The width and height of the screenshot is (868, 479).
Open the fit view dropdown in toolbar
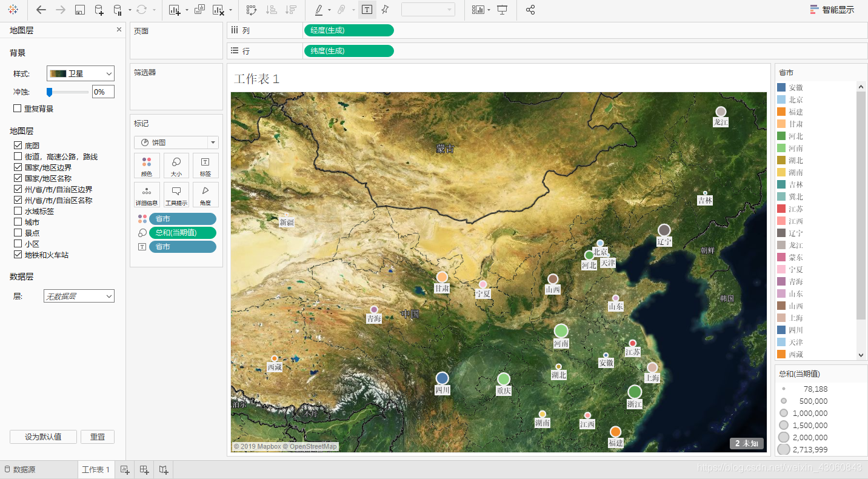pyautogui.click(x=428, y=10)
